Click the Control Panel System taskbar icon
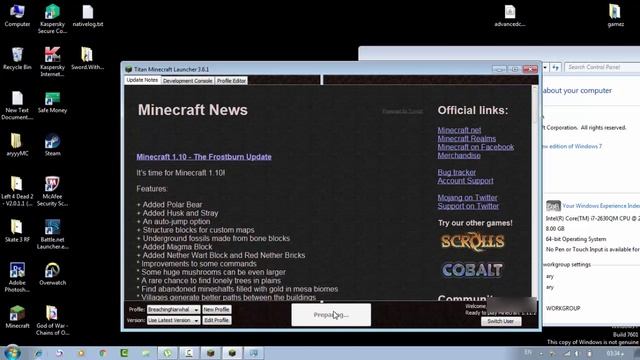This screenshot has width=640, height=360. click(253, 353)
